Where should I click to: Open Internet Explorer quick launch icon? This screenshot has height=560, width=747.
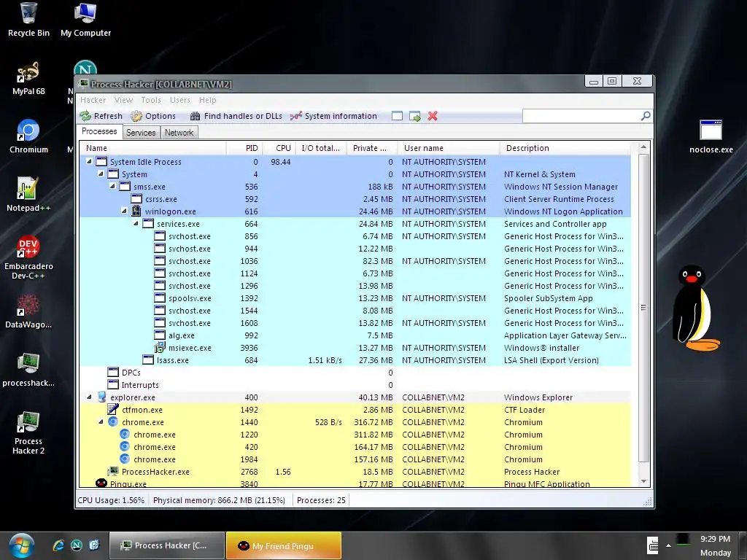58,545
